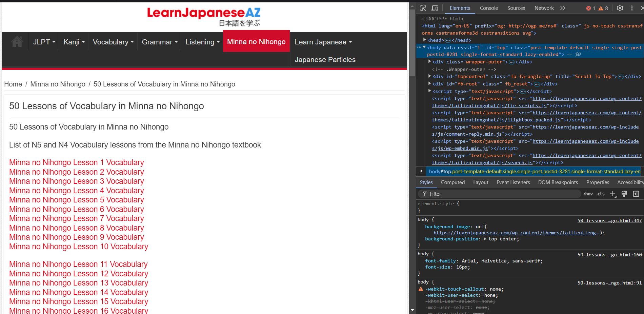Select the body breadcrumb in Elements path bar
The image size is (644, 314).
click(x=535, y=172)
